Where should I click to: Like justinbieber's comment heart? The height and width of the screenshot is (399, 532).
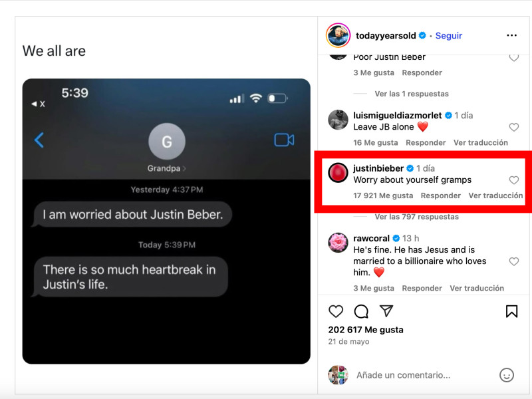click(513, 180)
